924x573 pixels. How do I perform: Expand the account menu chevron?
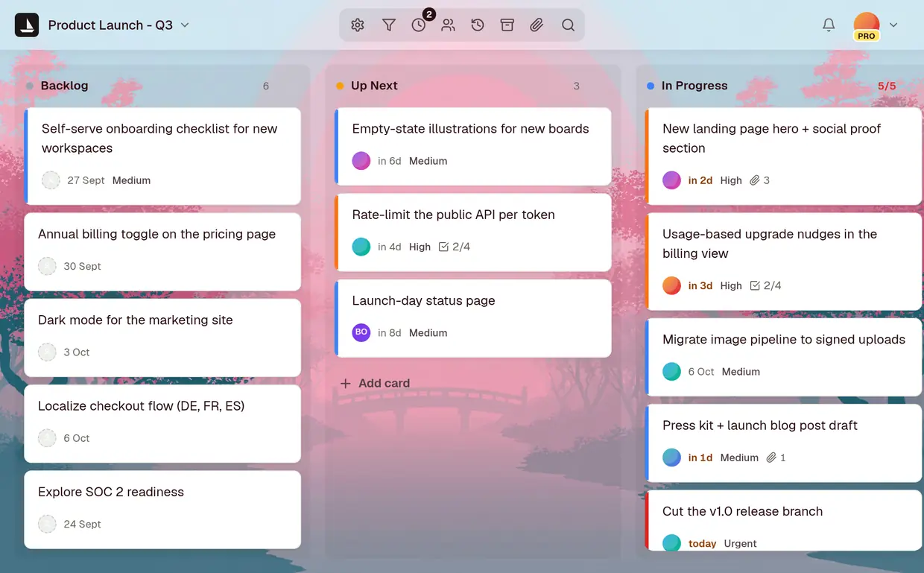click(893, 25)
